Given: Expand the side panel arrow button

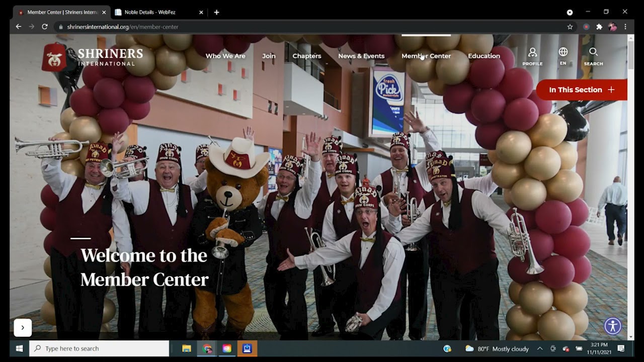Looking at the screenshot, I should (23, 328).
